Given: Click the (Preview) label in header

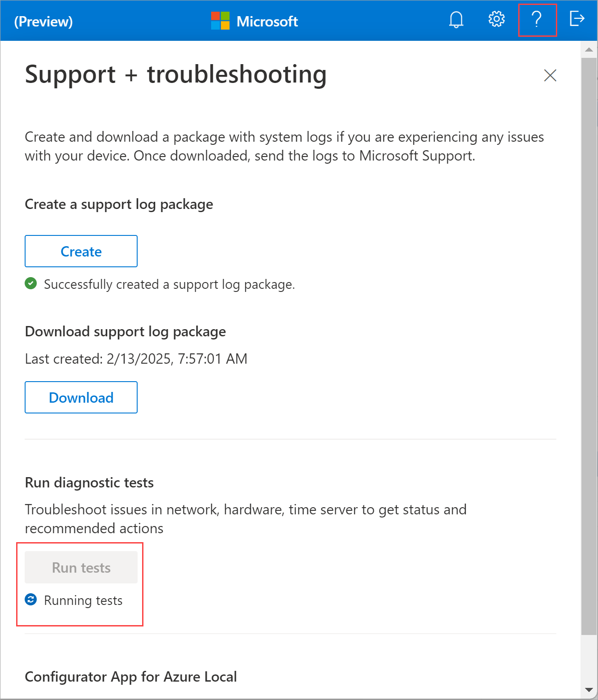Looking at the screenshot, I should (43, 22).
